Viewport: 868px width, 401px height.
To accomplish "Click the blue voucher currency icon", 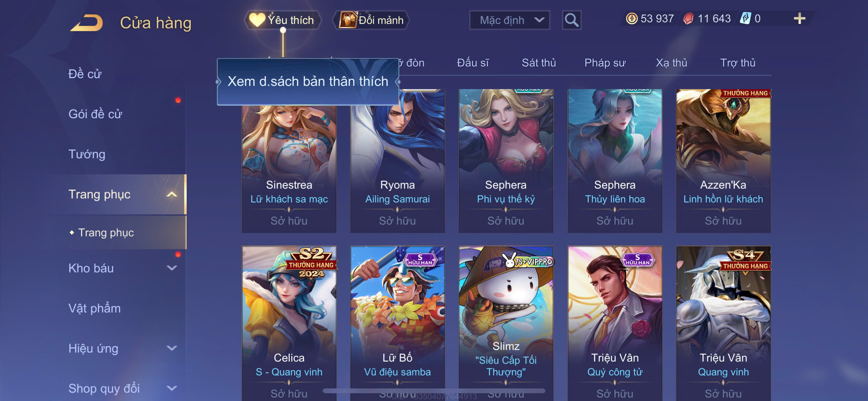I will click(x=745, y=18).
